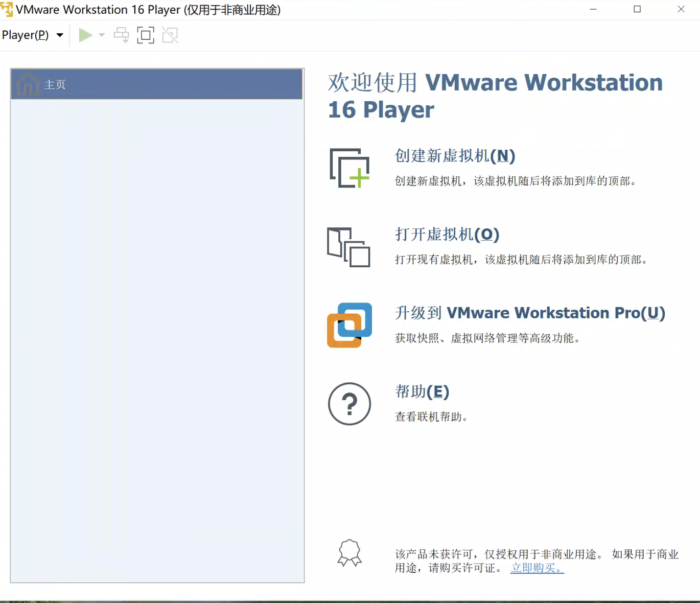Click the 欢迎使用 VMware Workstation 16 Player heading
Screen dimensions: 700x603
point(495,96)
